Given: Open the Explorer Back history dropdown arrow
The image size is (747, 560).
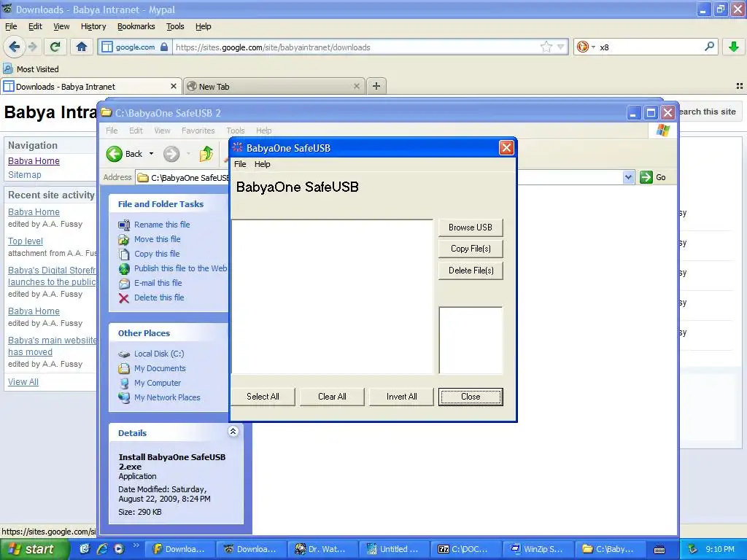Looking at the screenshot, I should [151, 154].
